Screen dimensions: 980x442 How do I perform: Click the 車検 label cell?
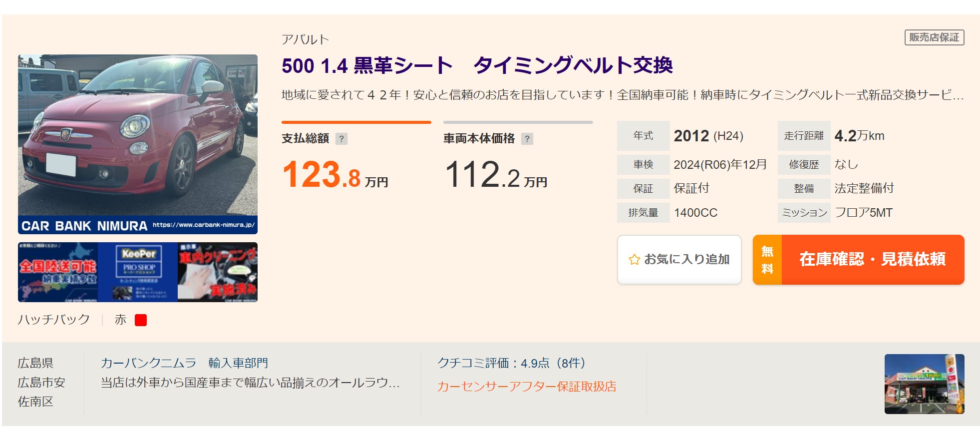tap(644, 164)
